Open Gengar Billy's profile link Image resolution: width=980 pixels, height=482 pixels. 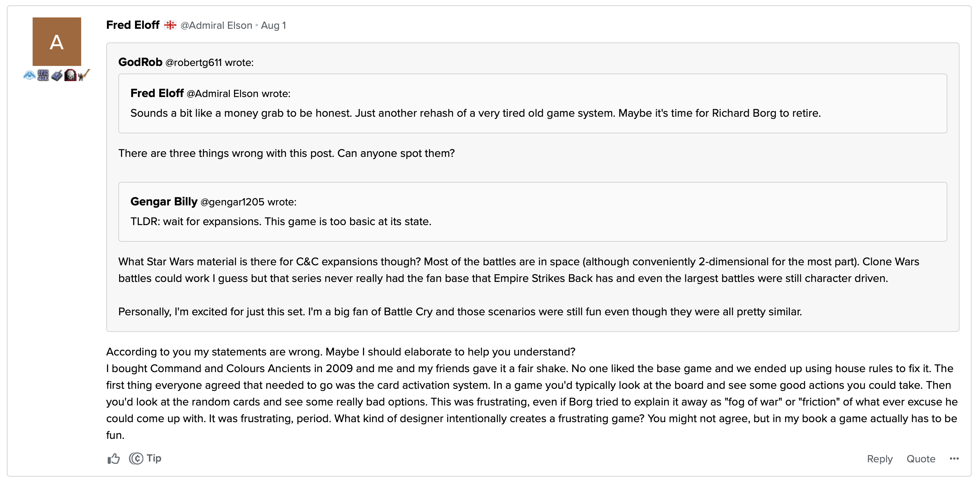tap(164, 202)
